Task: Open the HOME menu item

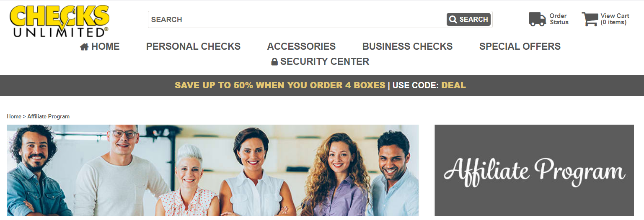Action: tap(106, 46)
